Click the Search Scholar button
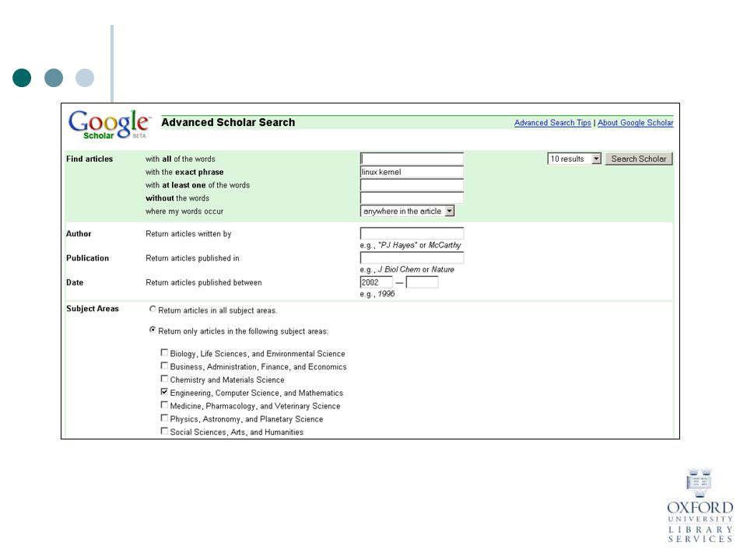747x560 pixels. 638,159
